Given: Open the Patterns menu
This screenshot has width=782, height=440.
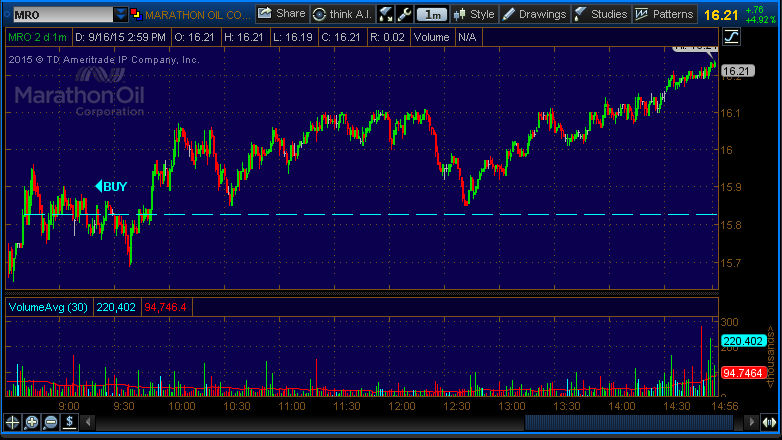Looking at the screenshot, I should [x=664, y=15].
